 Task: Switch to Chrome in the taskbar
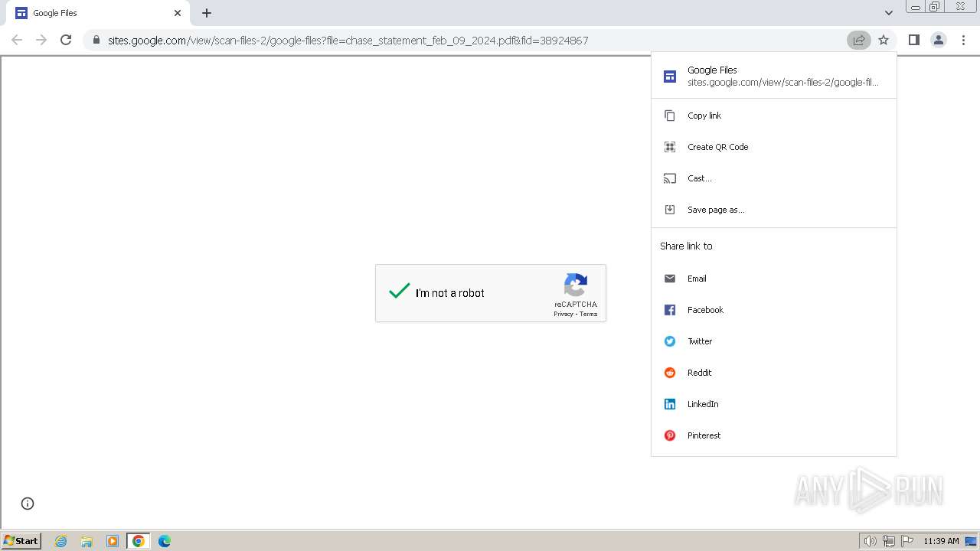point(139,541)
